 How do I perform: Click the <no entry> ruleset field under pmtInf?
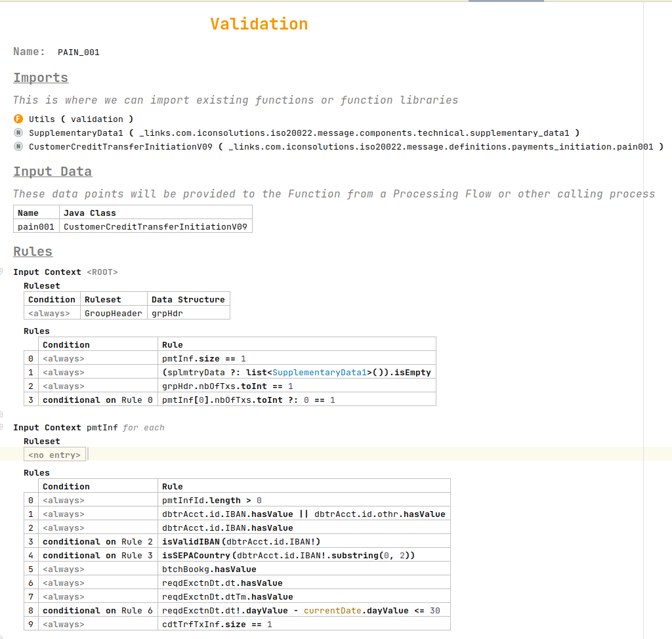pos(54,454)
